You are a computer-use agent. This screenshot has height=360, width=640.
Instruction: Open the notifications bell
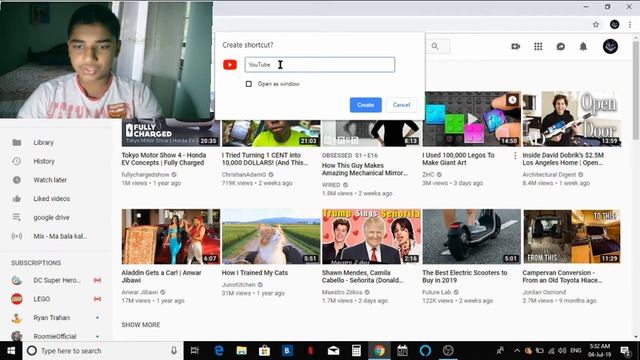[x=583, y=47]
